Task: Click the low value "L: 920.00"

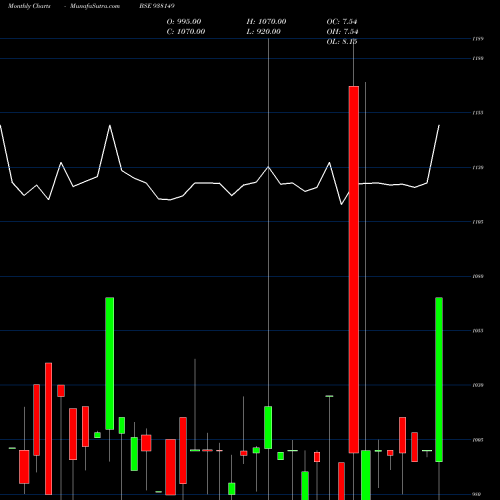Action: tap(263, 32)
